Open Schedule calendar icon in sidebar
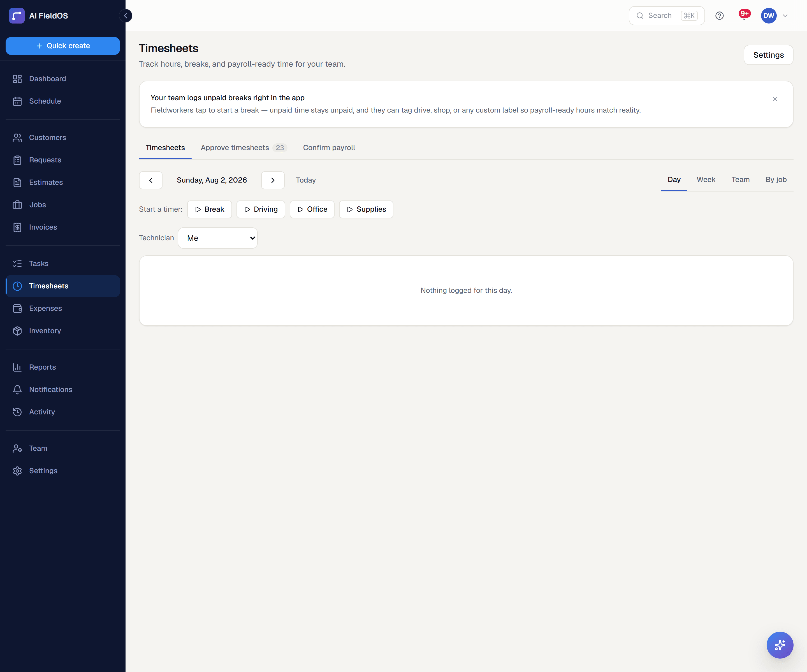The height and width of the screenshot is (672, 807). [x=17, y=101]
